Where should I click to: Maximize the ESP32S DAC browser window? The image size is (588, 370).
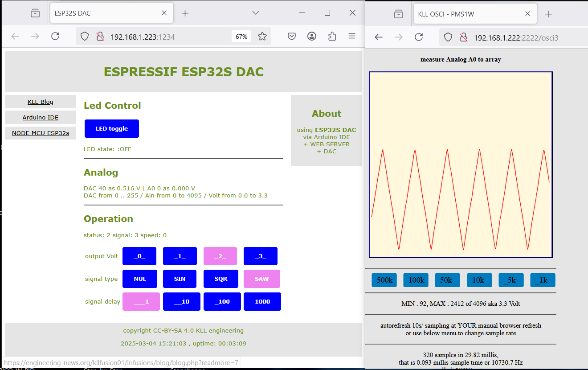[327, 13]
